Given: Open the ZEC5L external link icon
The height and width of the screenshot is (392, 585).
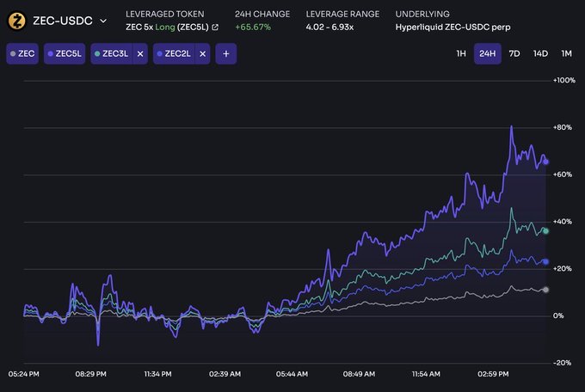Looking at the screenshot, I should 215,28.
